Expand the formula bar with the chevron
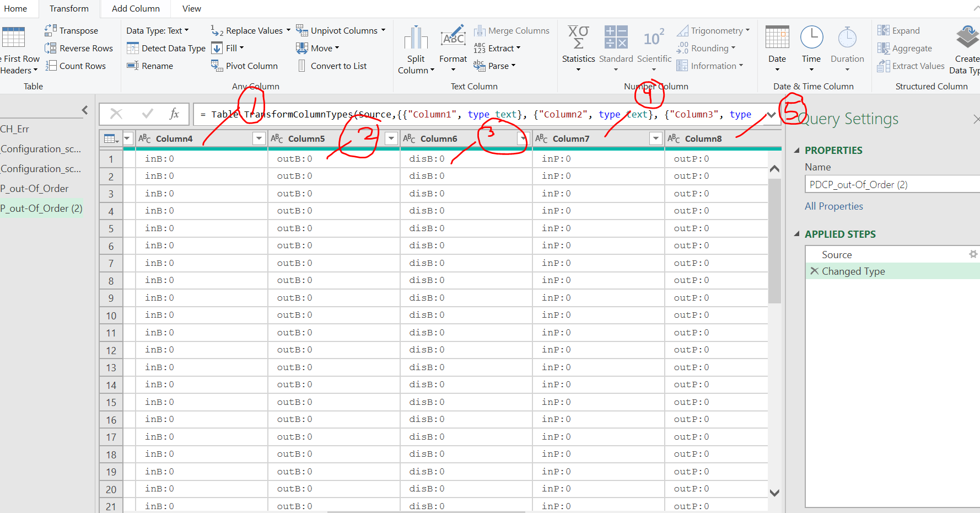The height and width of the screenshot is (513, 980). coord(770,114)
